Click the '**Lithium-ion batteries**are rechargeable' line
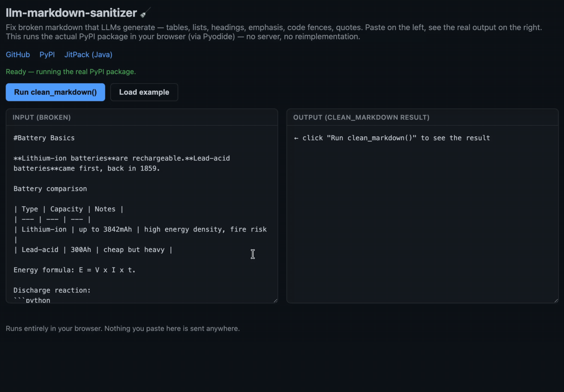Viewport: 564px width, 392px height. [x=122, y=158]
